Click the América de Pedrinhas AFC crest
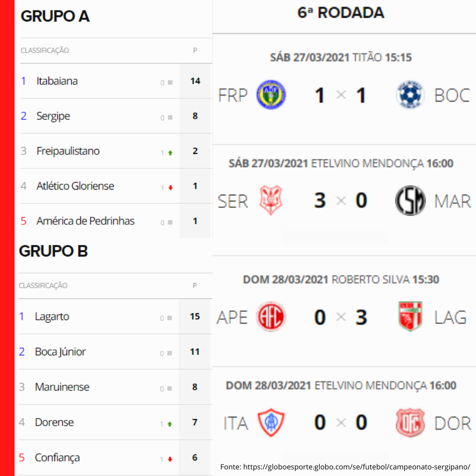This screenshot has width=476, height=476. point(271,316)
